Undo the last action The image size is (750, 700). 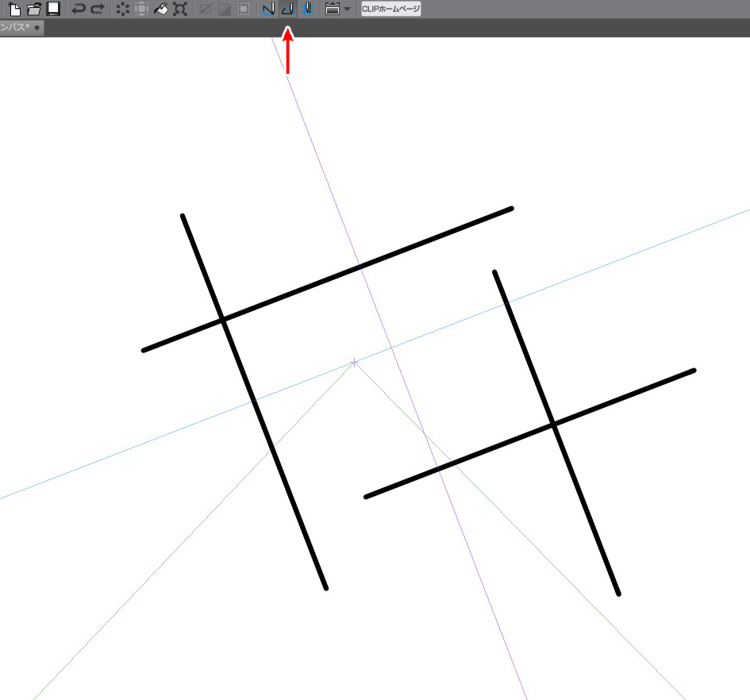click(78, 9)
